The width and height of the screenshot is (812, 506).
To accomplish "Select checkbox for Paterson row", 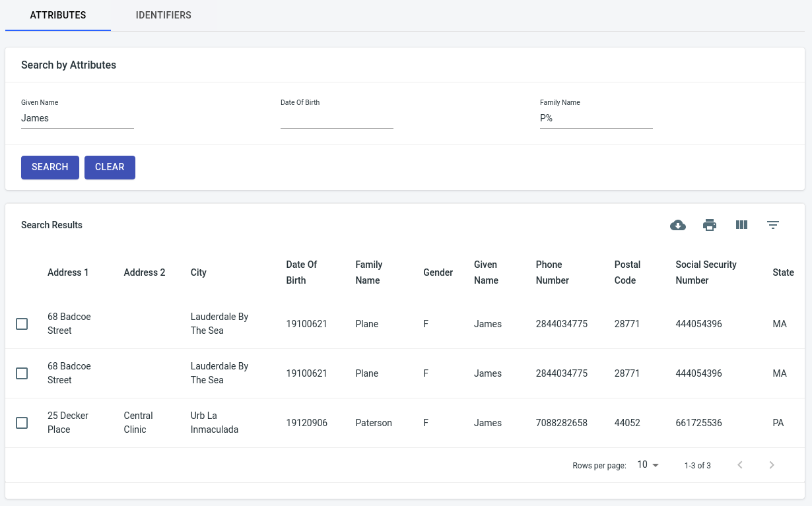I will [x=22, y=423].
